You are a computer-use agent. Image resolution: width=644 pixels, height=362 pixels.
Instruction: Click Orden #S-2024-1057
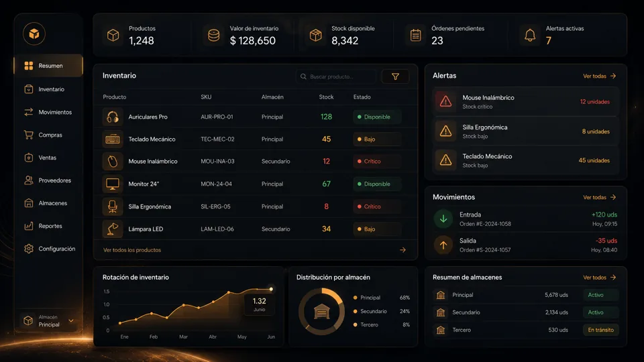(x=485, y=250)
